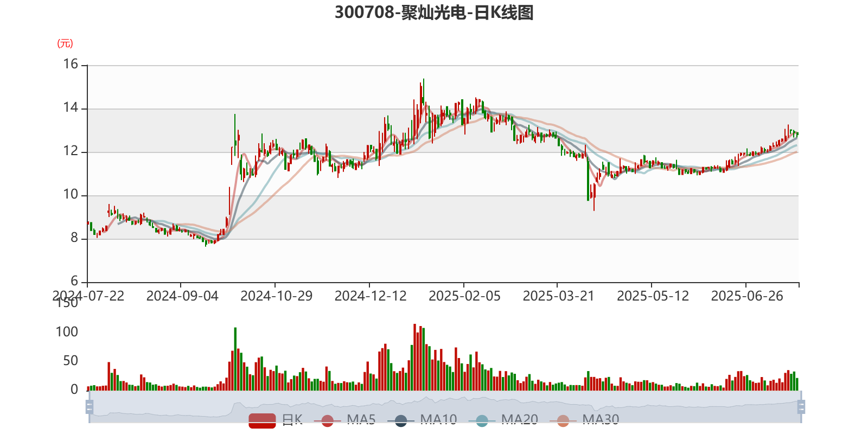This screenshot has height=434, width=868.
Task: Click the 2024-10-29 date axis label
Action: point(276,296)
